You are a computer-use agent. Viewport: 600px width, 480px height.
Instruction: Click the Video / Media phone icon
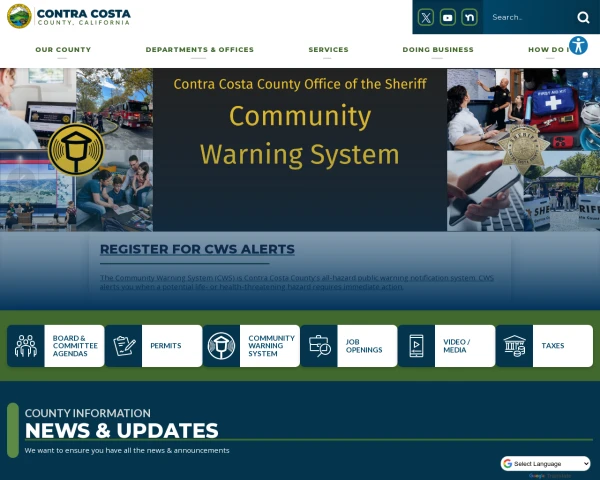[x=417, y=346]
